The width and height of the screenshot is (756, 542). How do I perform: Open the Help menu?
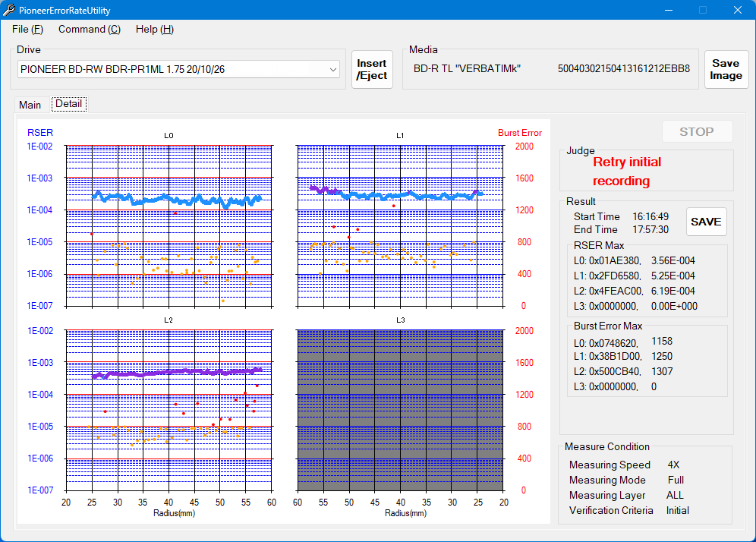154,29
